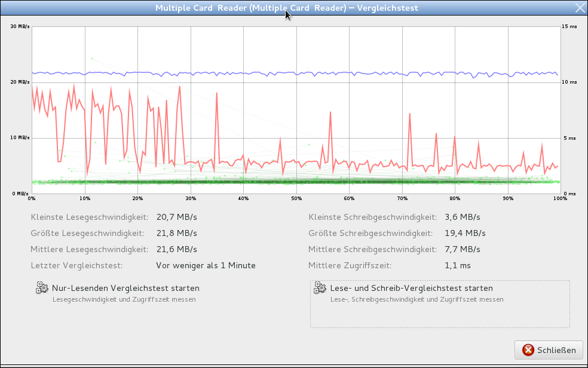Viewport: 588px width, 368px height.
Task: Click the window title Multiple Card Reader
Action: point(286,8)
